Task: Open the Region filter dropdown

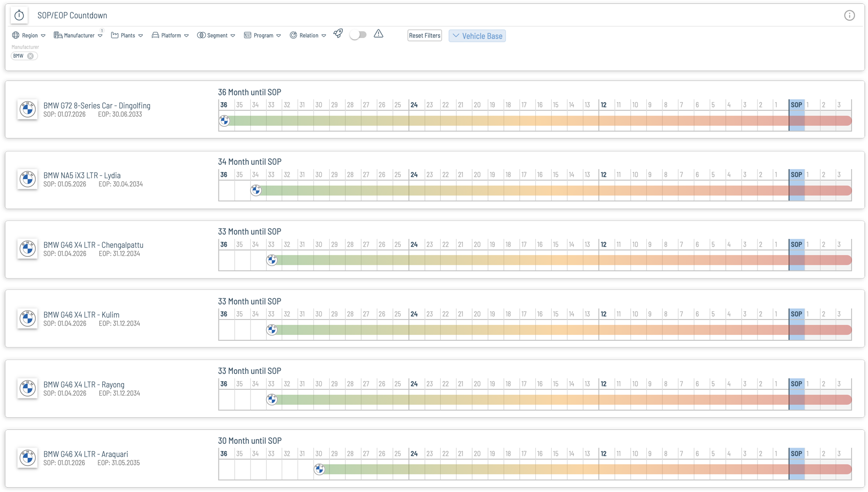Action: pyautogui.click(x=29, y=35)
